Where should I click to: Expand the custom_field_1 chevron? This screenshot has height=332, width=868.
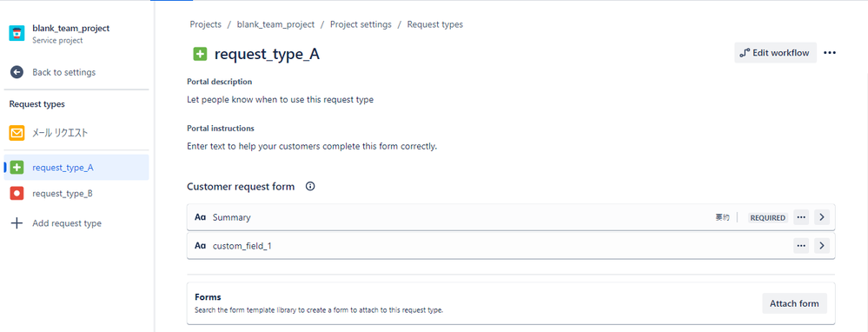click(x=822, y=246)
